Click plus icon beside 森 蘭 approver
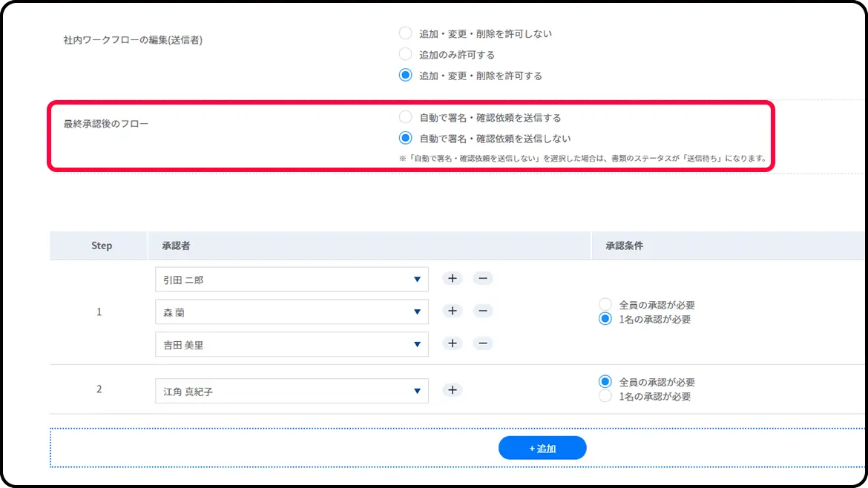This screenshot has height=488, width=868. pos(453,311)
